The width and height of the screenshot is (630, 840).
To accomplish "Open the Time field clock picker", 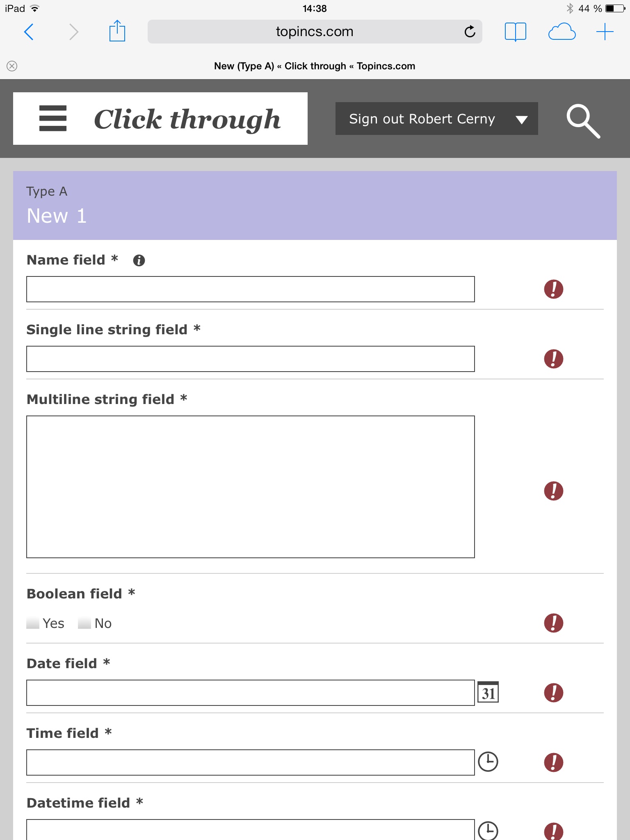I will pos(488,762).
